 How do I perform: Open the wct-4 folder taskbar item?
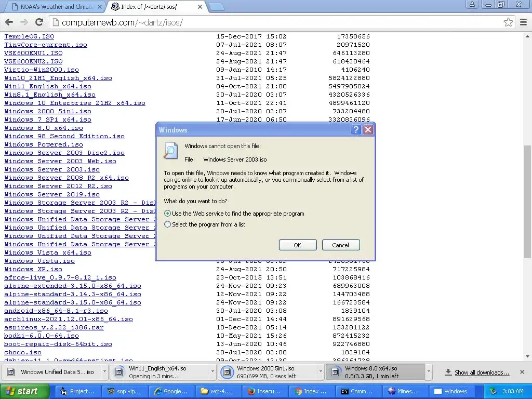click(x=218, y=391)
